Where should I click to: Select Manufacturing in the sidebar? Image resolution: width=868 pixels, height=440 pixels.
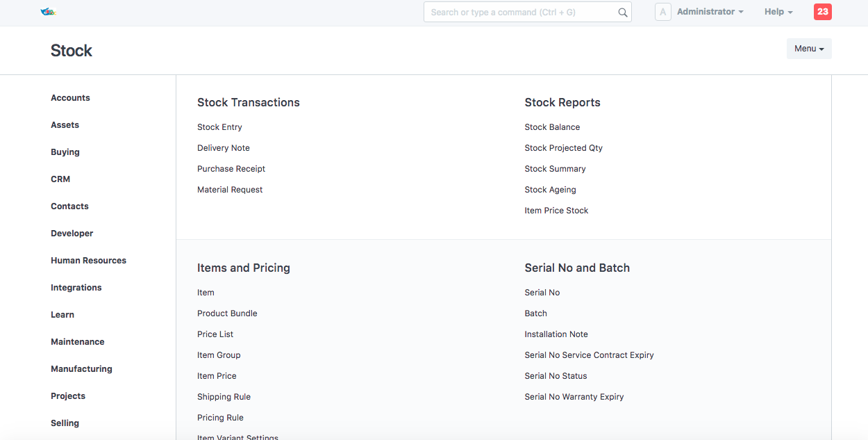[81, 369]
